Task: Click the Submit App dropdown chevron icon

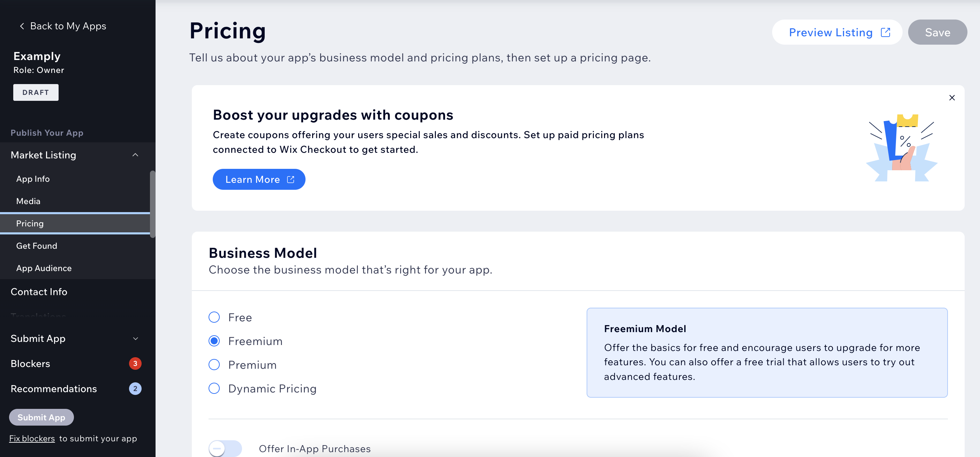Action: [x=136, y=338]
